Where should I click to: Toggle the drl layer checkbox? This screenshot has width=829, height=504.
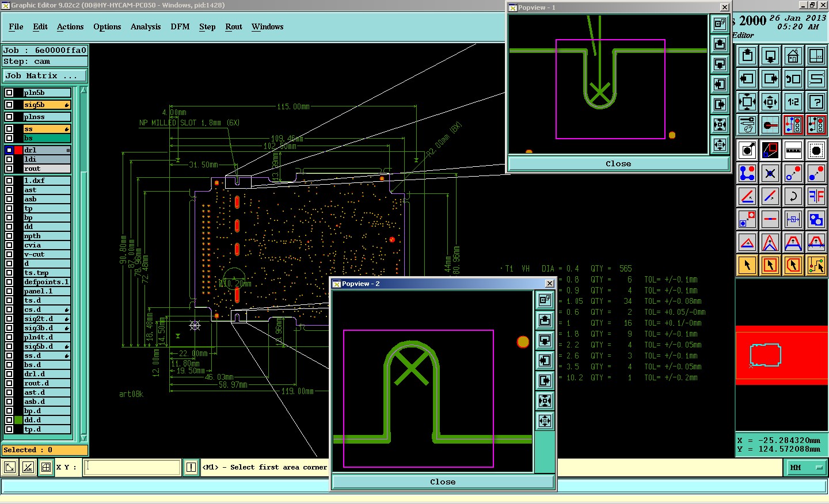point(9,150)
